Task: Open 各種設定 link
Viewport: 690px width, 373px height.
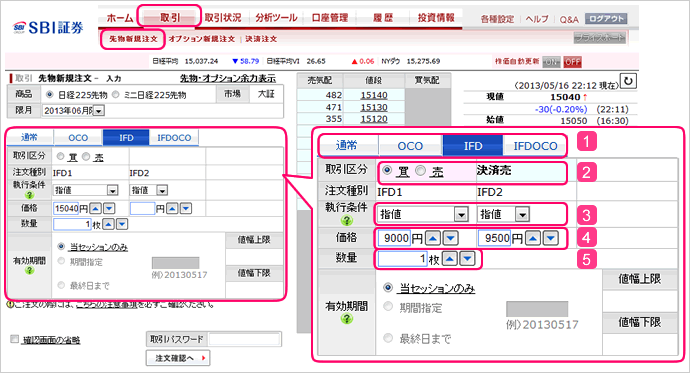Action: point(497,19)
